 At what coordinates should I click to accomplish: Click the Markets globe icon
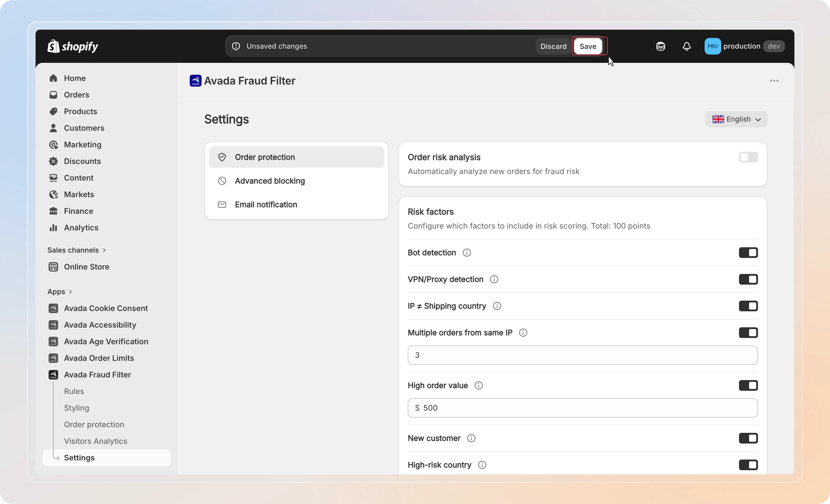pyautogui.click(x=53, y=194)
